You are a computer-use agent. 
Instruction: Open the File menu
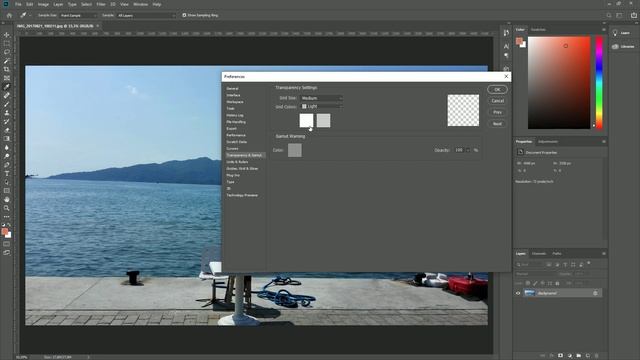[x=18, y=4]
